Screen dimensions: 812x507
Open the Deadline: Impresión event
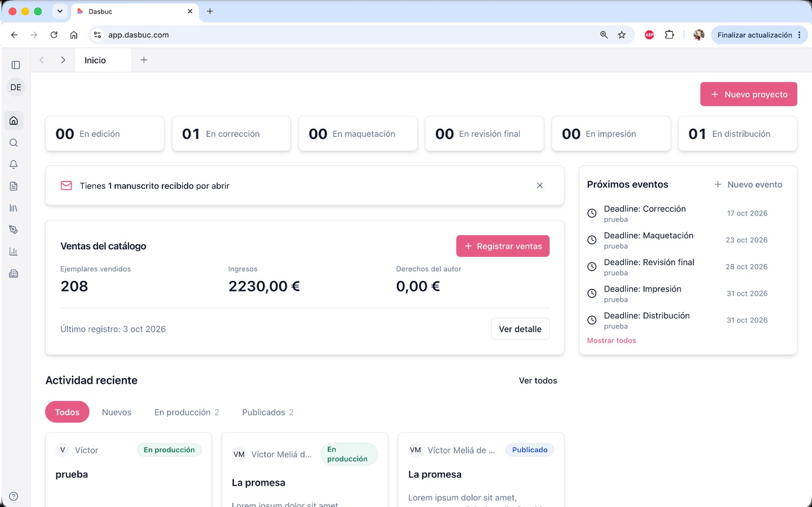point(678,294)
